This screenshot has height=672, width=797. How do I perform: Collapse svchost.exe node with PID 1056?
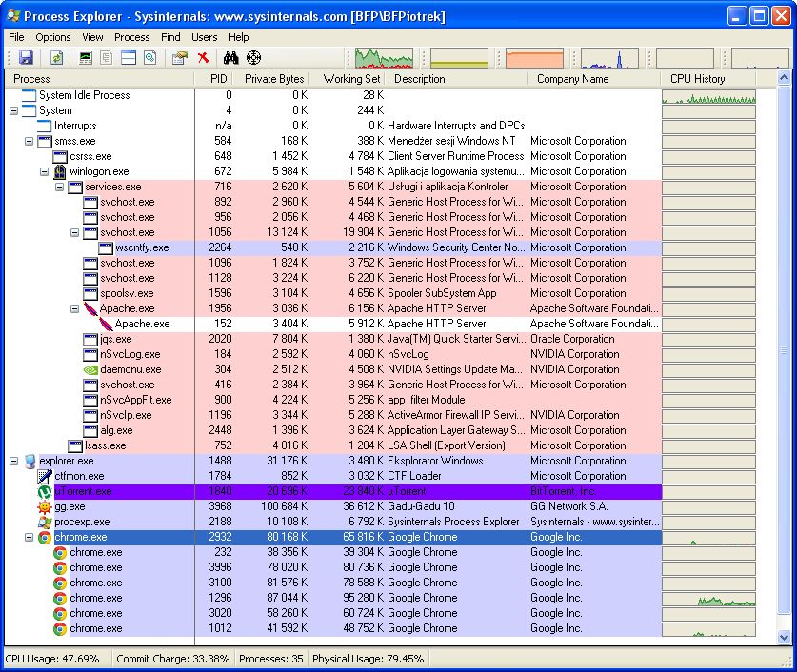tap(74, 232)
